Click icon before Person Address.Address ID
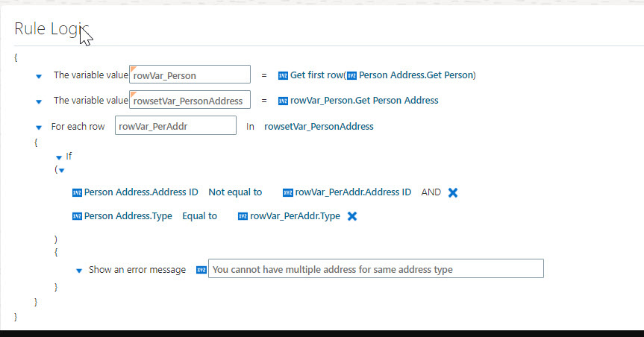This screenshot has width=644, height=337. point(77,193)
